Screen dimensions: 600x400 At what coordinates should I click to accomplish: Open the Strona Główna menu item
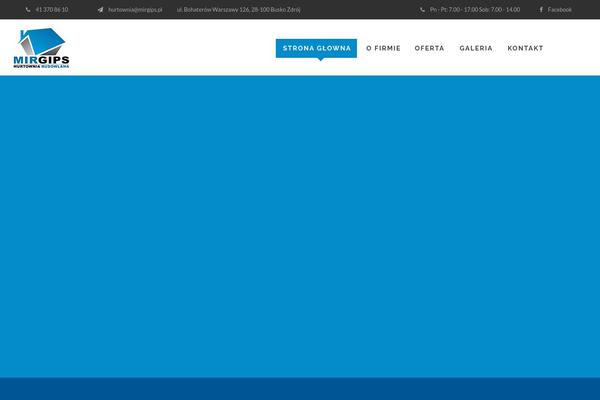click(316, 48)
